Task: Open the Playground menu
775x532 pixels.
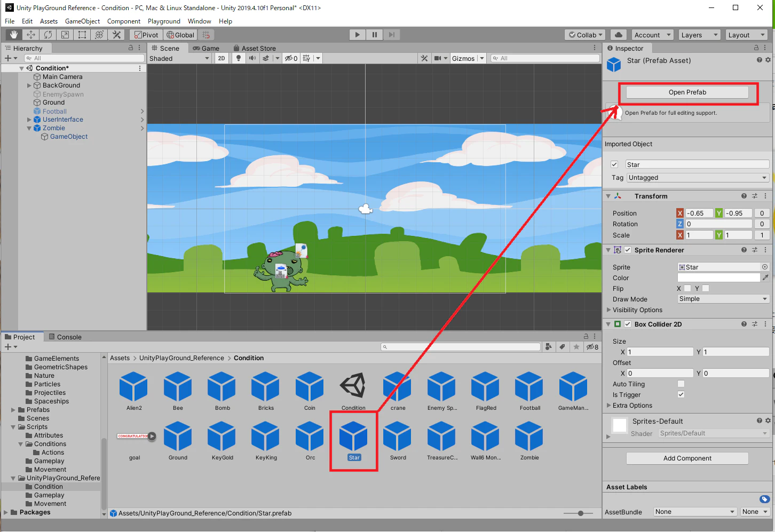Action: click(164, 21)
